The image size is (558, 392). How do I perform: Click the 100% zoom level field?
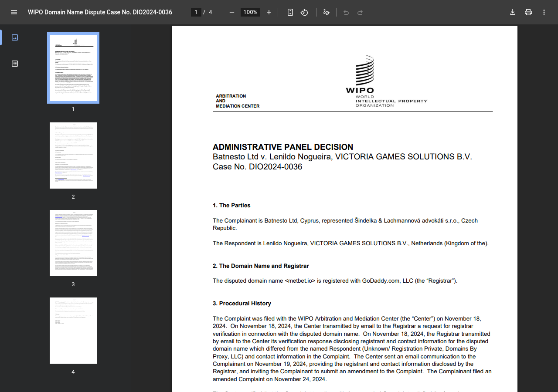pyautogui.click(x=250, y=12)
